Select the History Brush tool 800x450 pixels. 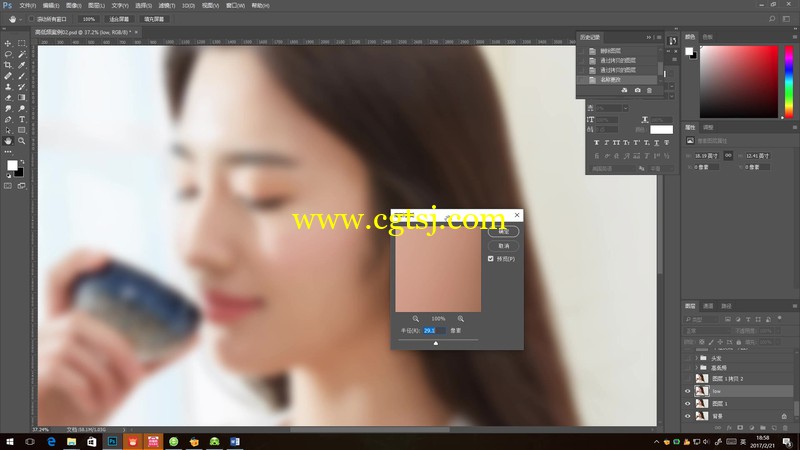[21, 87]
